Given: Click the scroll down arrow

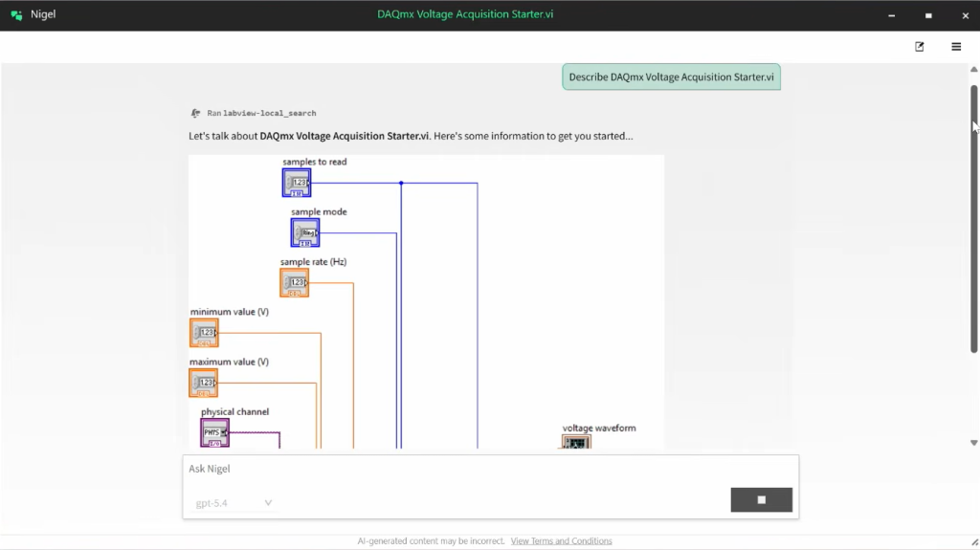Looking at the screenshot, I should coord(973,443).
